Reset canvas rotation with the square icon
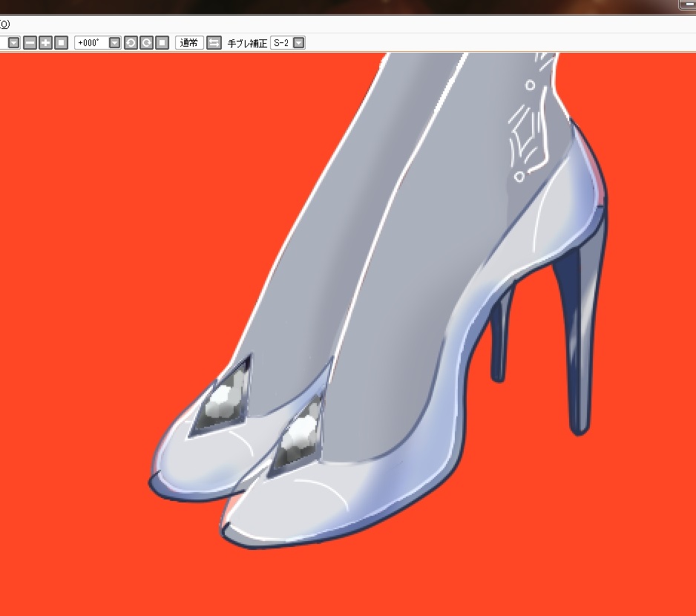 point(162,43)
